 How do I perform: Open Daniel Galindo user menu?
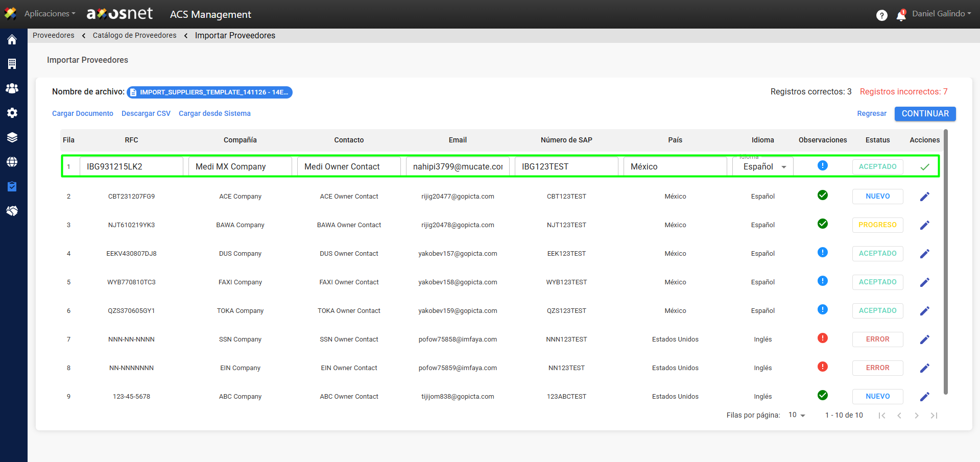click(941, 14)
